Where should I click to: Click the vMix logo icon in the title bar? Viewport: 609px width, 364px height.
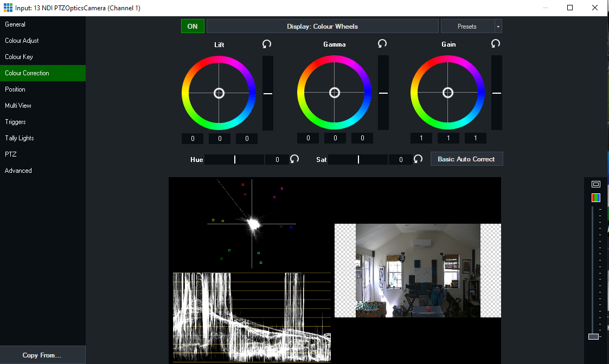tap(8, 8)
